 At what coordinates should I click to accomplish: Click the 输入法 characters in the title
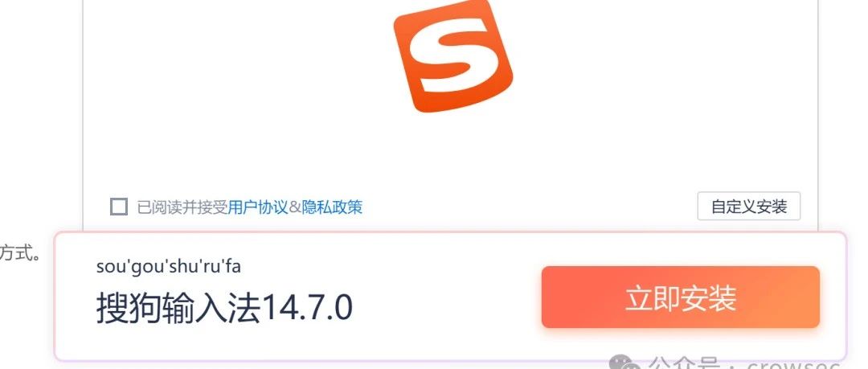211,307
